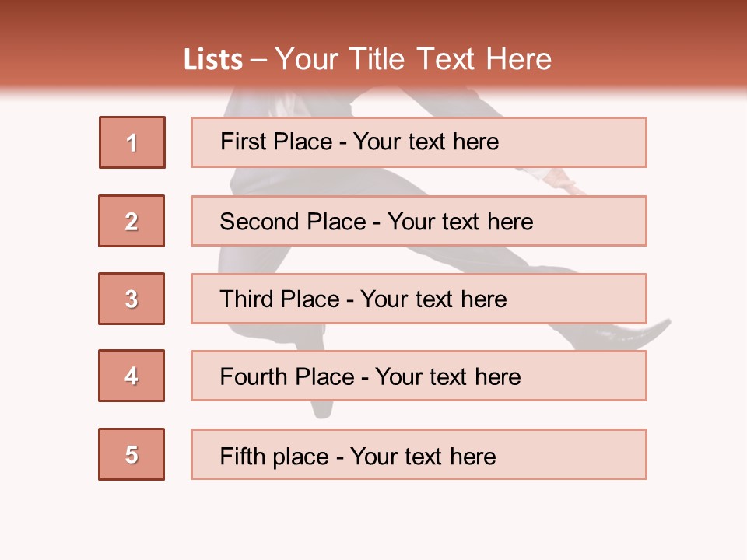Viewport: 747px width, 560px height.
Task: Click the bold word Lists in title
Action: coord(213,60)
